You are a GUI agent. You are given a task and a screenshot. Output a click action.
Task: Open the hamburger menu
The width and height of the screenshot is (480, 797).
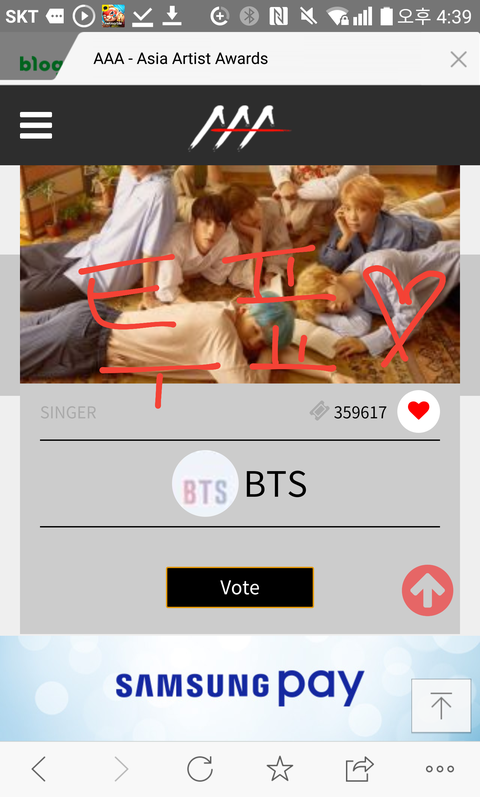coord(36,125)
